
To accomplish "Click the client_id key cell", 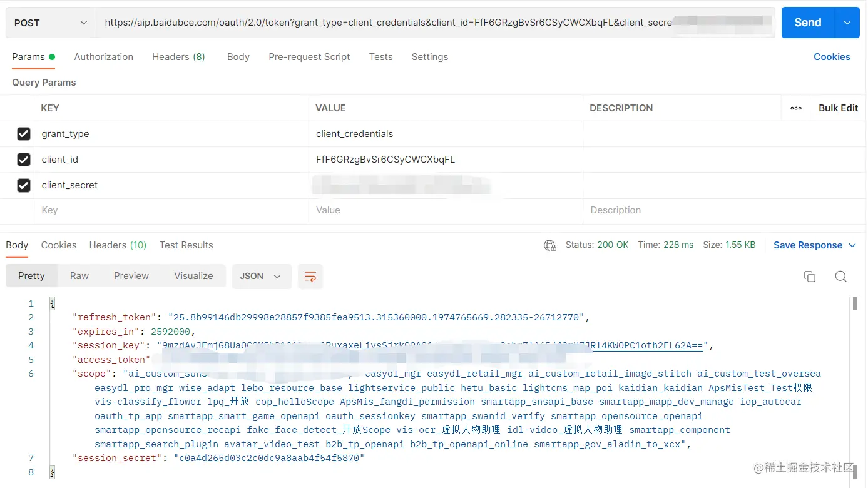I will (x=171, y=160).
